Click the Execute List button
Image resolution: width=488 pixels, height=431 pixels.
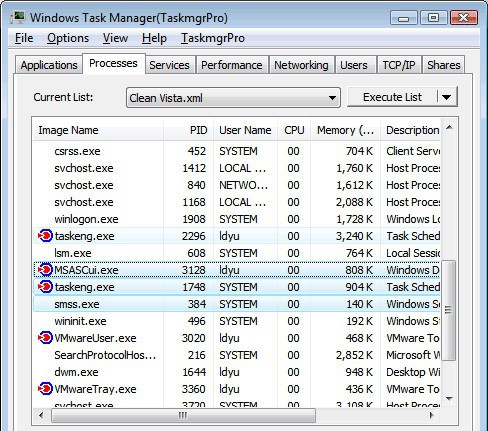point(392,97)
